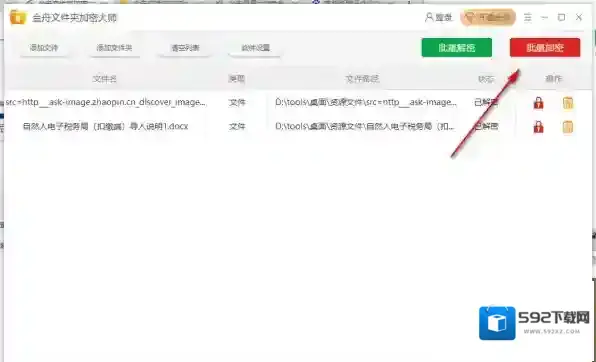Image resolution: width=596 pixels, height=362 pixels.
Task: Select file name src=http__ask-image.zhaopin.cn_discover_image...
Action: pyautogui.click(x=106, y=102)
